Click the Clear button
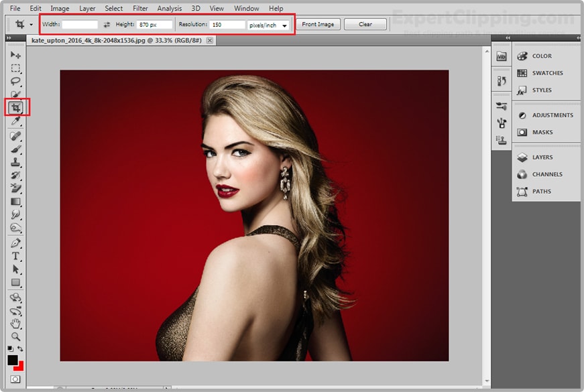584x392 pixels. coord(365,24)
